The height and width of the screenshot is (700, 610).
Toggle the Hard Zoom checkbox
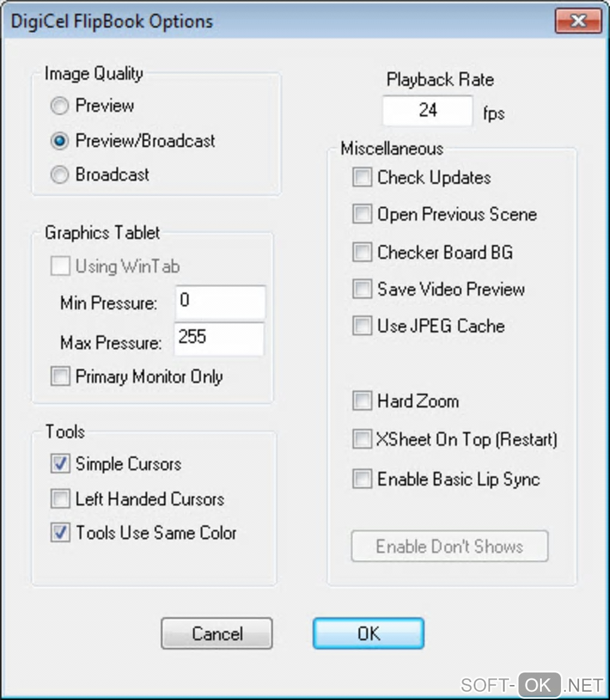point(362,401)
